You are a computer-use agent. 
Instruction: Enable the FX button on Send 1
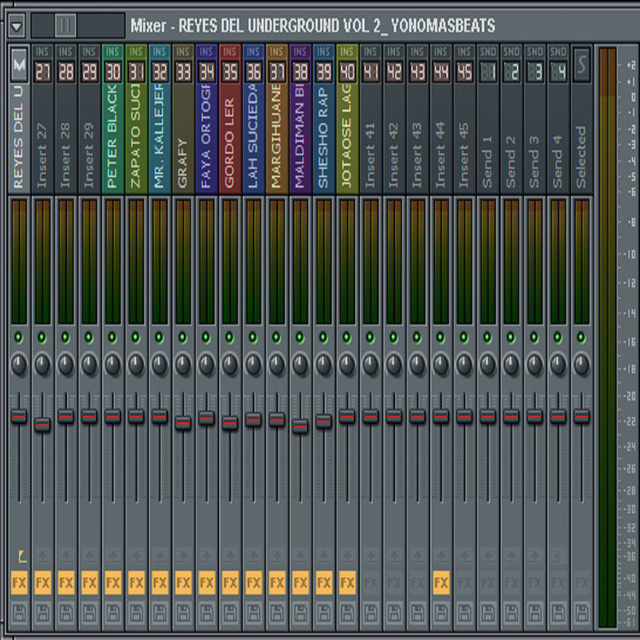coord(488,581)
